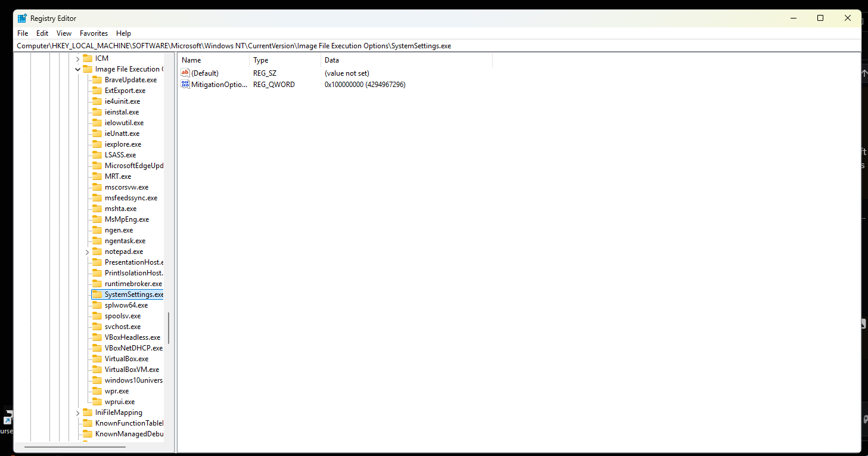Select the windows10univers key
Screen dimensions: 868x456
[x=134, y=380]
